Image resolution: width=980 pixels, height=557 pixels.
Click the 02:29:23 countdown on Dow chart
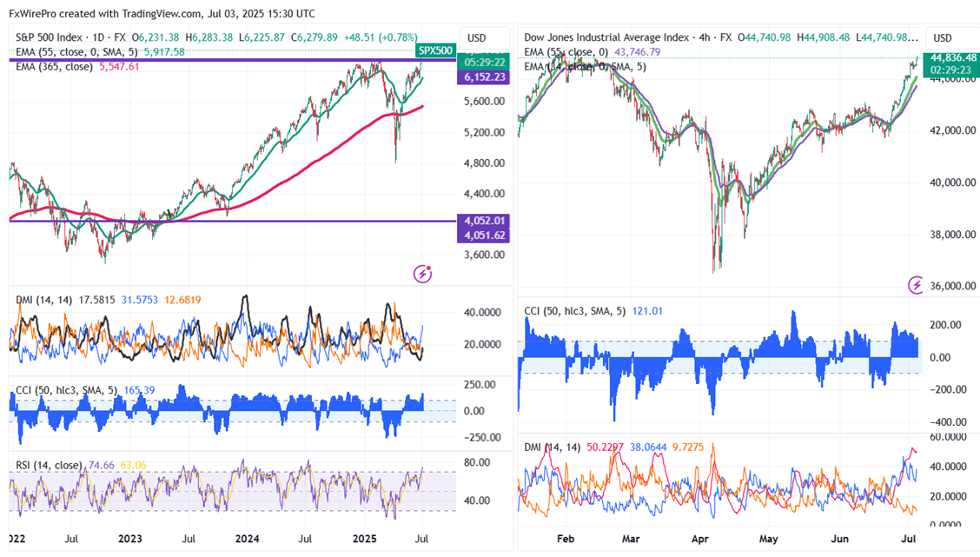pos(952,70)
